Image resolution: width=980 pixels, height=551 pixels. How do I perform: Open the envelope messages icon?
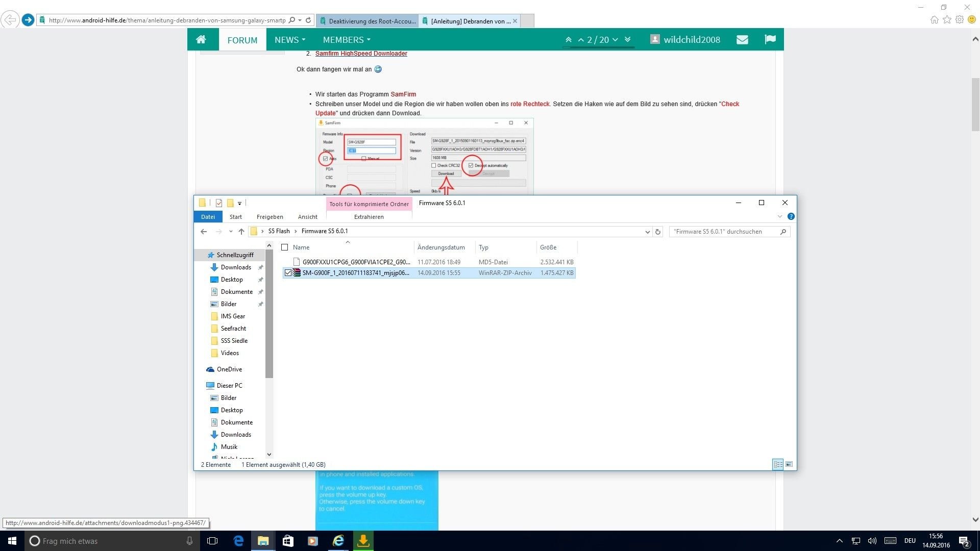click(742, 40)
